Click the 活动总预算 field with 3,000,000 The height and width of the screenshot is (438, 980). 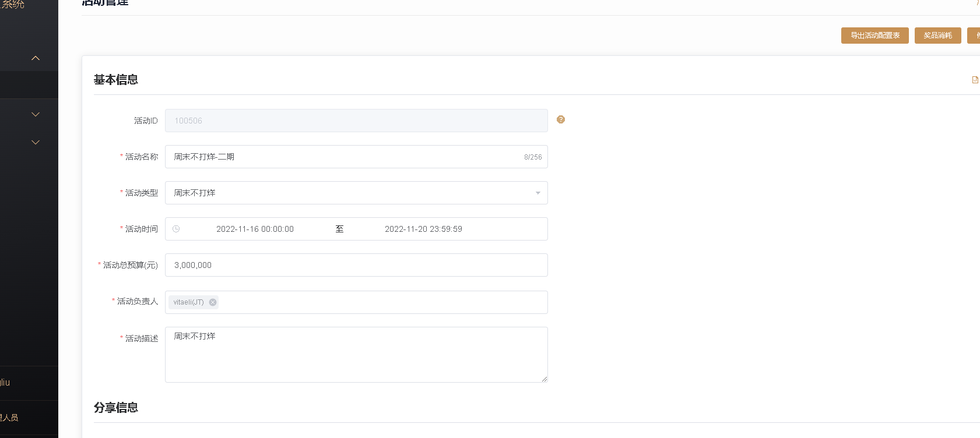(356, 265)
